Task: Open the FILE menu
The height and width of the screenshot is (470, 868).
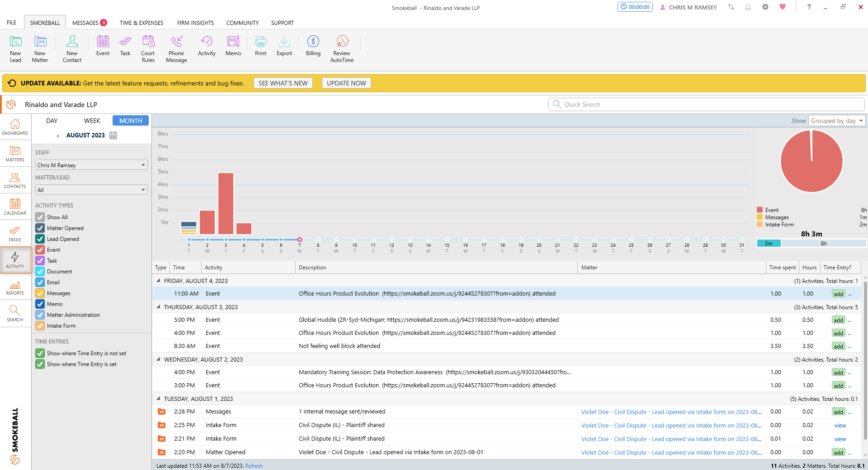Action: (11, 23)
